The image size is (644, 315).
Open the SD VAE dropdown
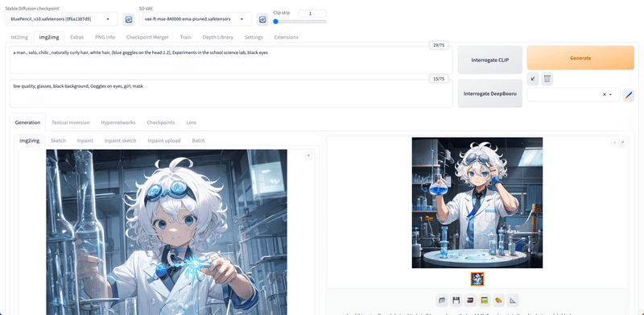coord(195,19)
